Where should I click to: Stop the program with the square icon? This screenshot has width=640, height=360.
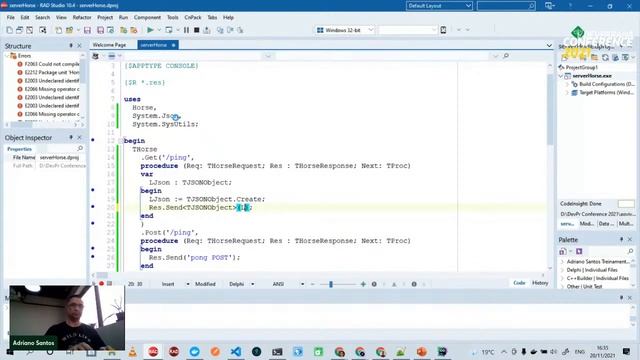point(197,30)
